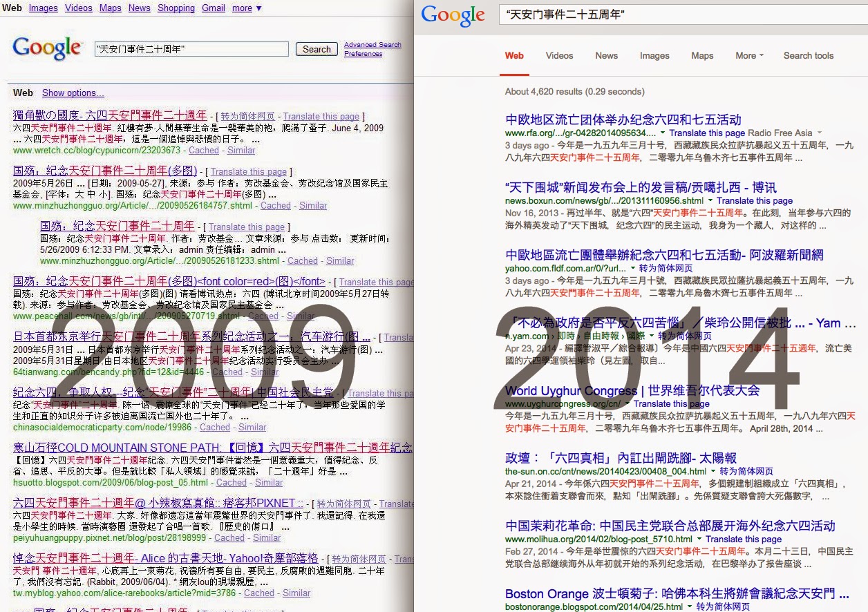Click 'Show options...' in the 2009 page
This screenshot has height=612, width=868.
click(73, 93)
